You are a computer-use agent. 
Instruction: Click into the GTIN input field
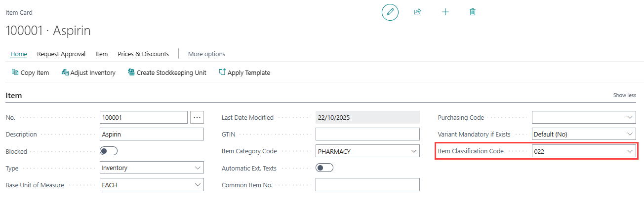point(367,134)
